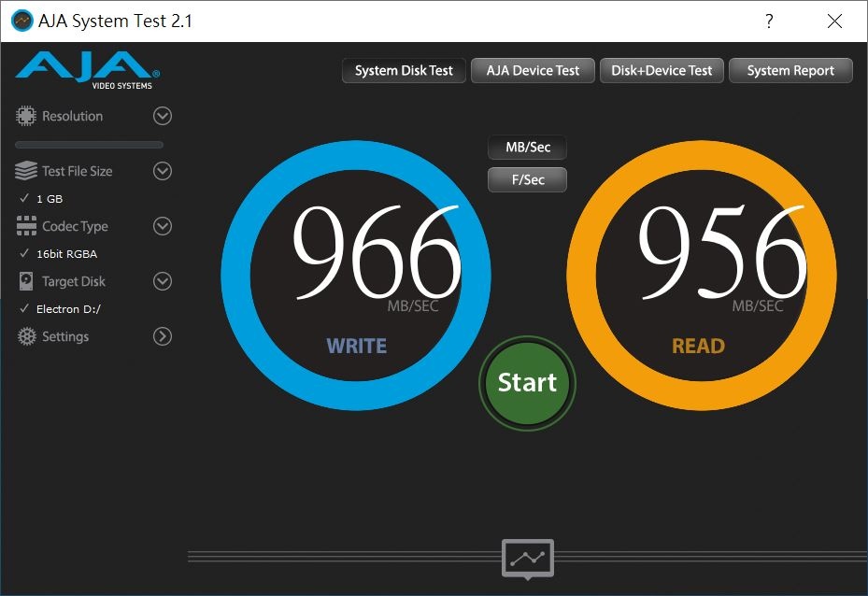The height and width of the screenshot is (596, 868).
Task: Close the AJA System Test window
Action: pos(834,21)
